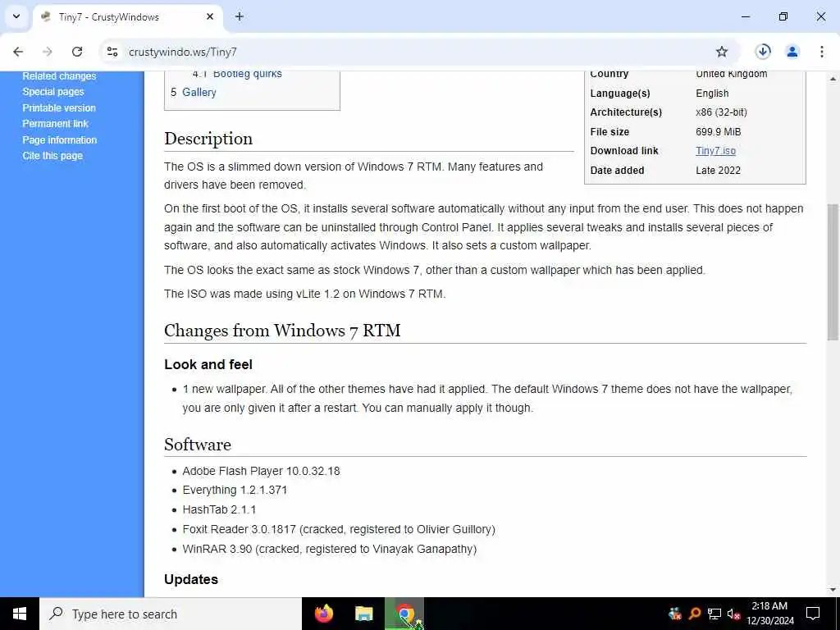Close the Tiny7 - CrustyWindows tab
This screenshot has height=630, width=840.
tap(210, 16)
